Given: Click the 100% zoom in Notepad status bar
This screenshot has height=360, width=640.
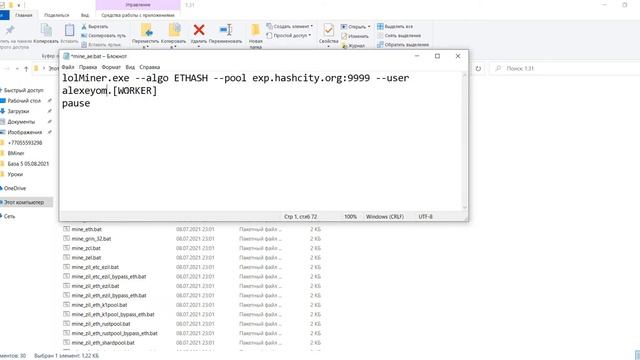Looking at the screenshot, I should [x=351, y=217].
